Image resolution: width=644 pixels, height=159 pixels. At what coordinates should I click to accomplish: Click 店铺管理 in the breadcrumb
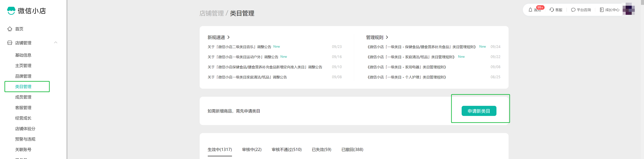(x=211, y=13)
